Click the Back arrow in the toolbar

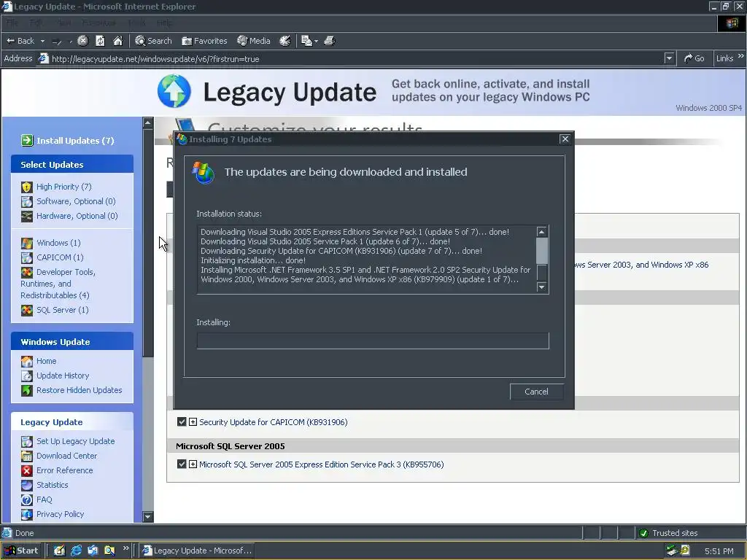tap(20, 41)
